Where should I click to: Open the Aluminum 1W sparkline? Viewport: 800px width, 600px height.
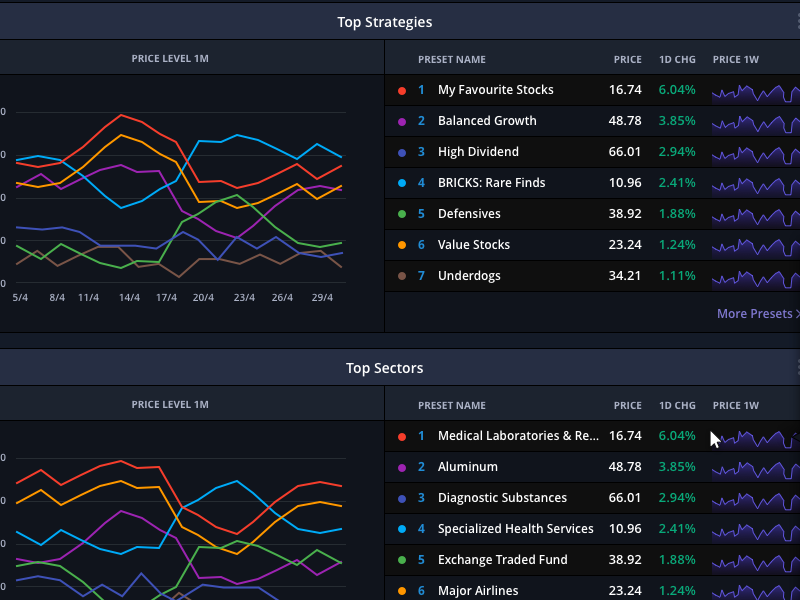click(x=756, y=470)
